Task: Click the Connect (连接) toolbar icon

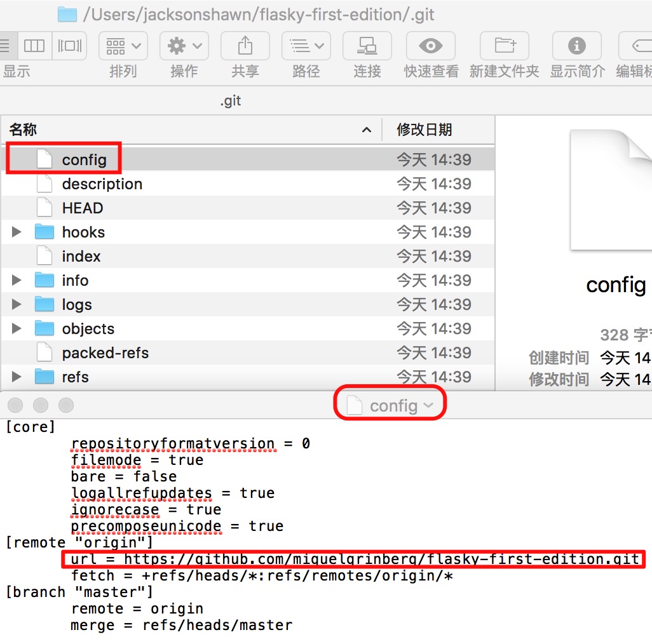Action: (367, 46)
